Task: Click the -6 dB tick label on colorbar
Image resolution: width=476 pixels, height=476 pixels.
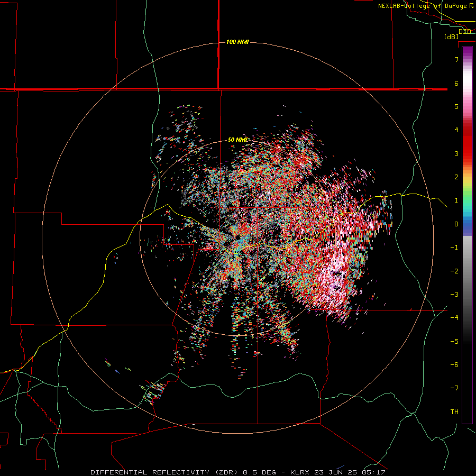Action: [454, 364]
